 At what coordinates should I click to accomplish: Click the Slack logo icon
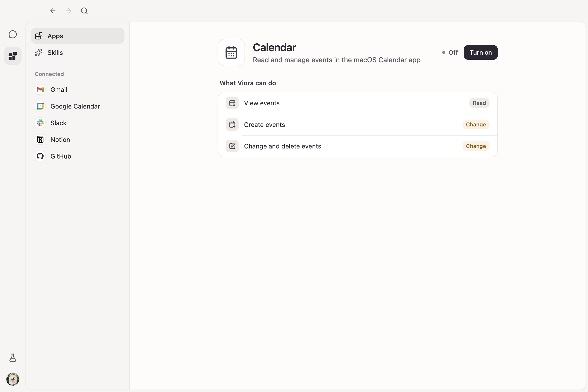coord(40,123)
